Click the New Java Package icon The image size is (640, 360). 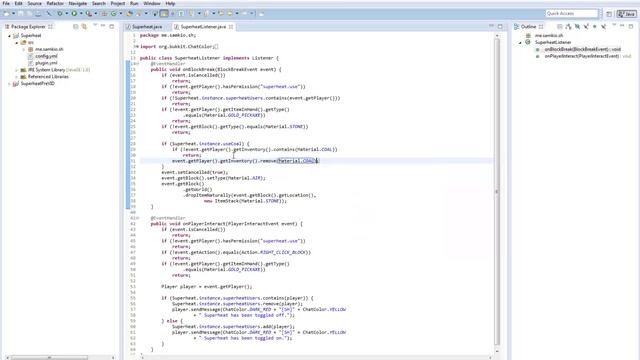(104, 13)
